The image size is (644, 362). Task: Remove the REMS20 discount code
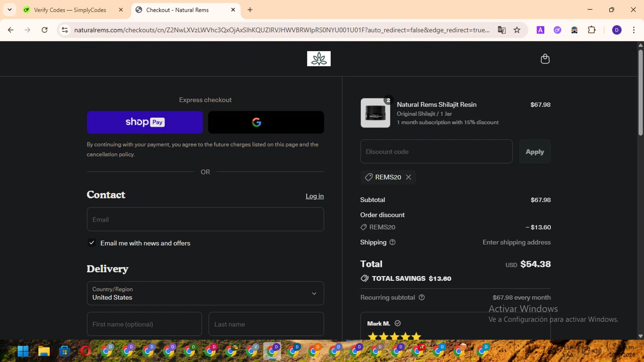408,177
